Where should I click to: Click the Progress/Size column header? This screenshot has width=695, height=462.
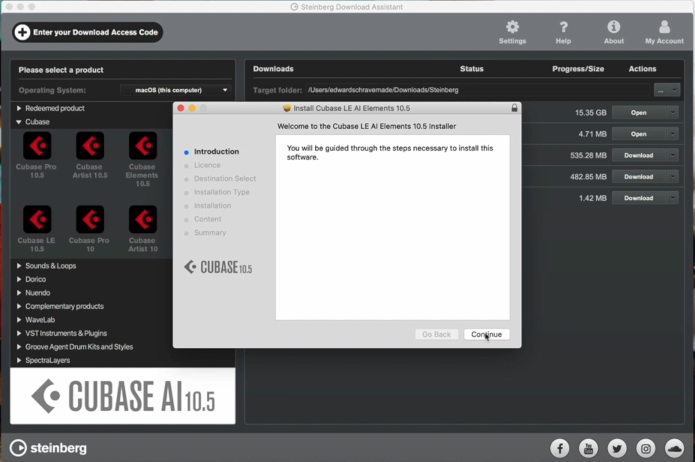[578, 69]
